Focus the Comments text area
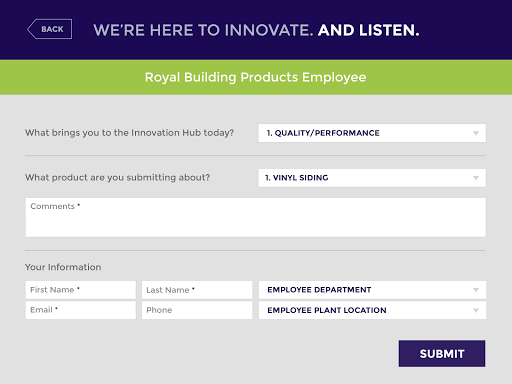 256,217
